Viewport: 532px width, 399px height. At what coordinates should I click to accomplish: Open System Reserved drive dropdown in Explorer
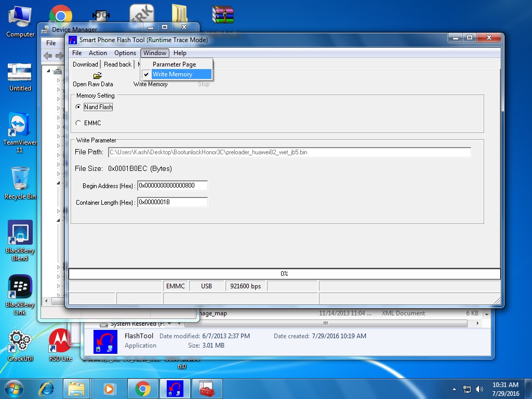[170, 324]
